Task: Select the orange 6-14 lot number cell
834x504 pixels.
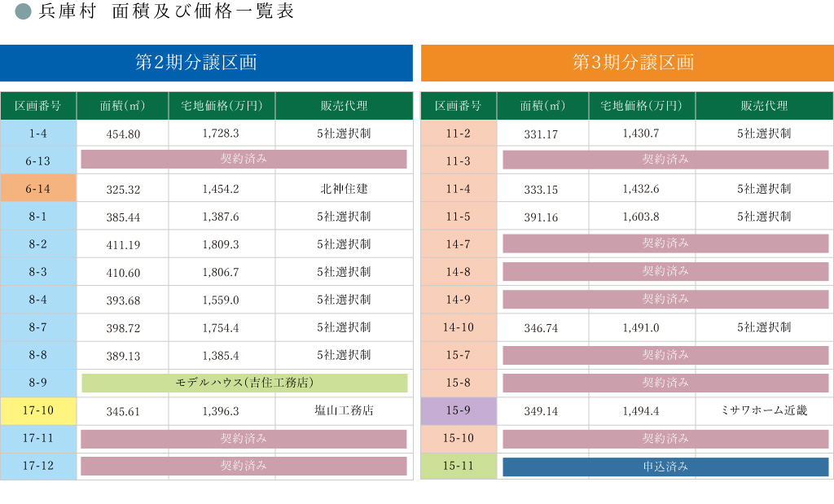Action: tap(38, 189)
